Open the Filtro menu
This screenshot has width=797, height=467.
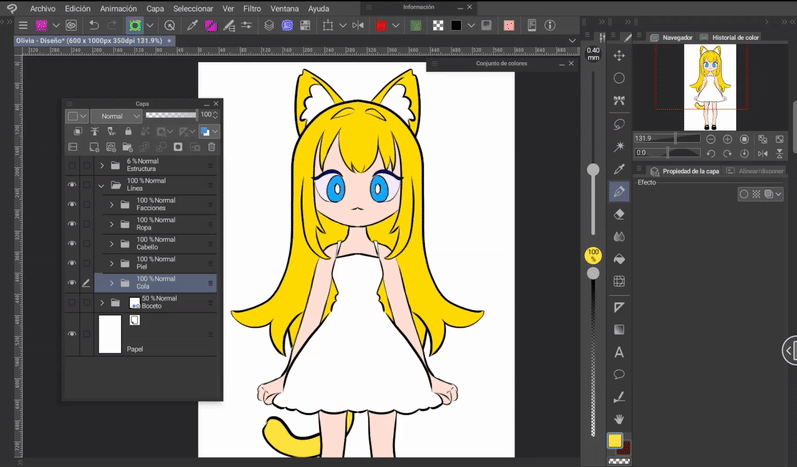252,8
